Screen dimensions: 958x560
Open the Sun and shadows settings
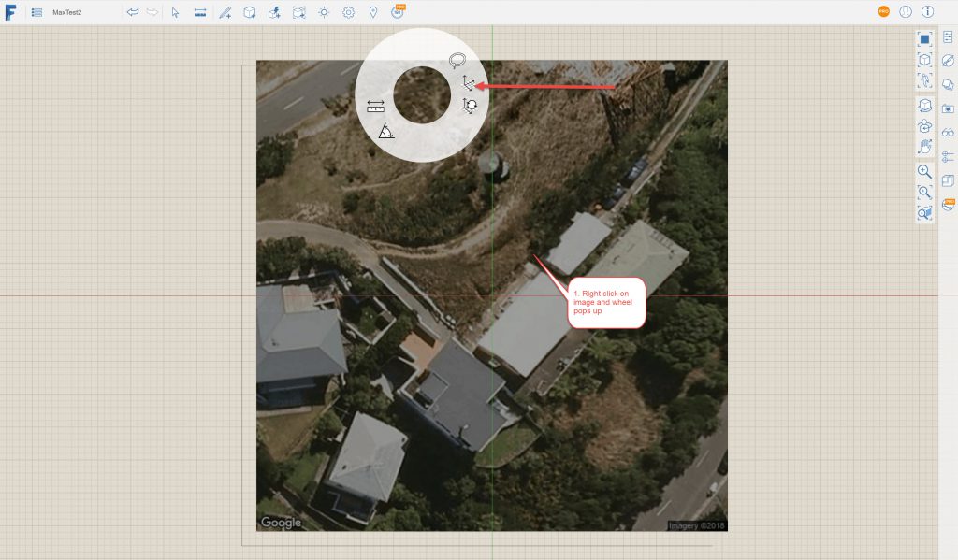click(x=324, y=12)
